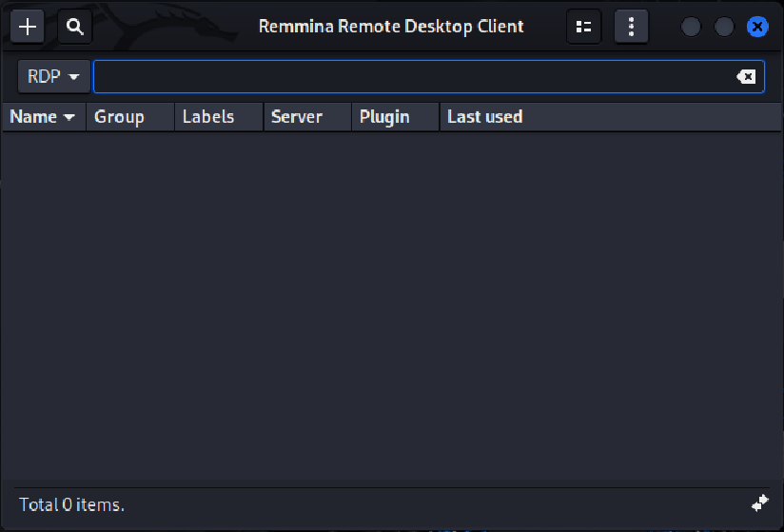Click the Remmina Remote Desktop Client title
784x532 pixels.
pyautogui.click(x=391, y=27)
